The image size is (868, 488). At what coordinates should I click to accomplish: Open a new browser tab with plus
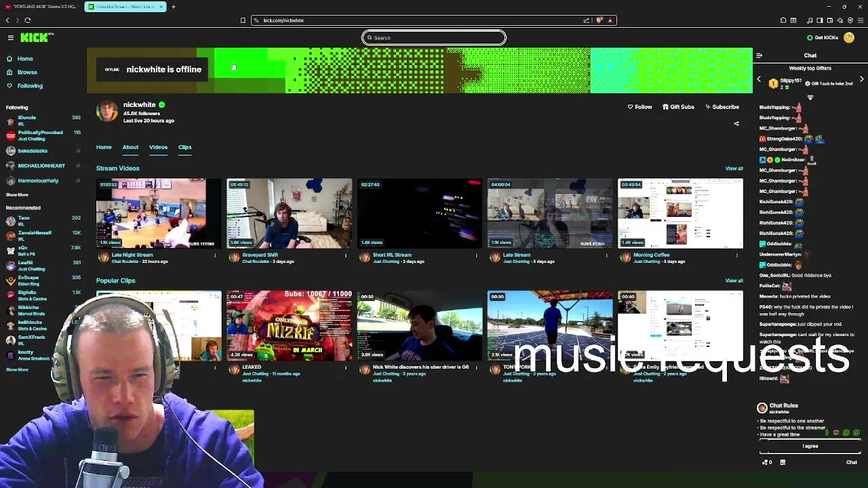pyautogui.click(x=173, y=7)
